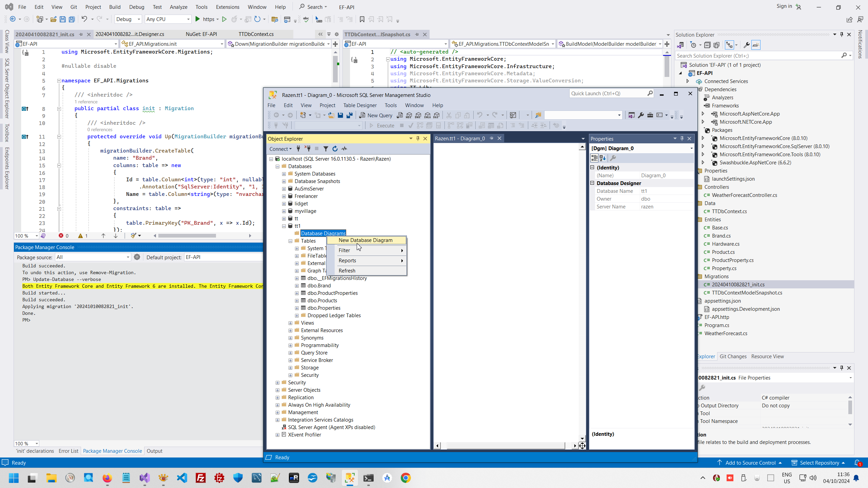Click the Save All icon in SSMS toolbar

pos(350,116)
